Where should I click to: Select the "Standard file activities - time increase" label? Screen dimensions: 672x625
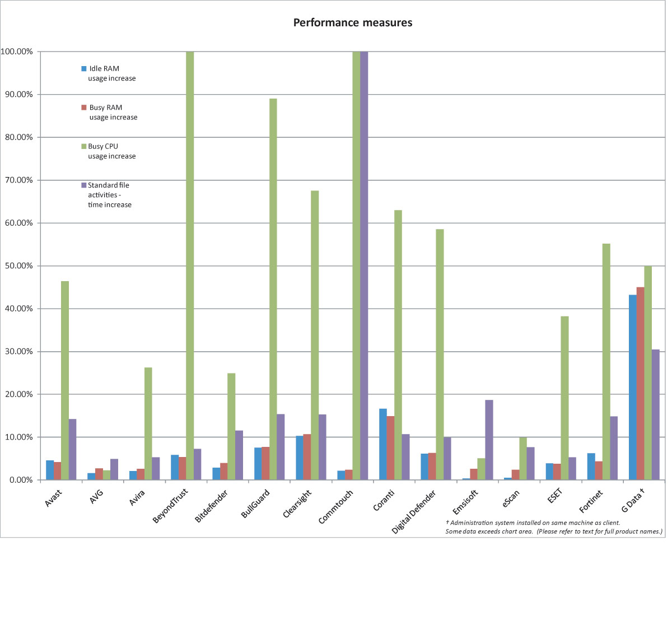[x=110, y=195]
